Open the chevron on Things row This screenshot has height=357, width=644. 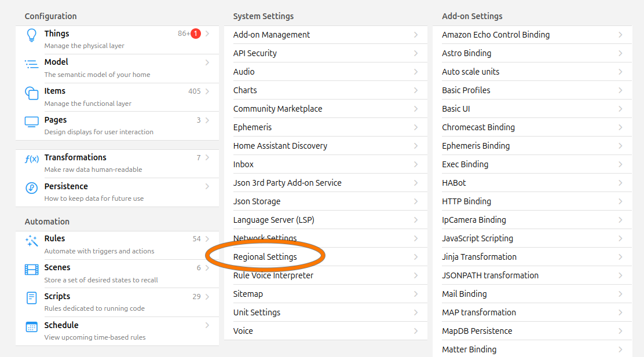[x=207, y=34]
